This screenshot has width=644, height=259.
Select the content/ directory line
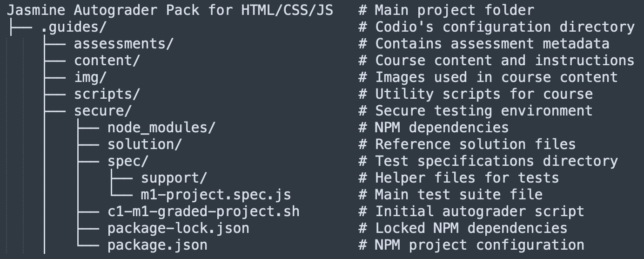[107, 61]
